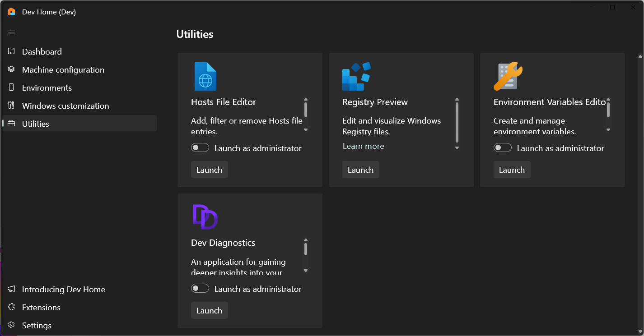Screen dimensions: 644x336
Task: Go to Machine configuration
Action: click(79, 69)
